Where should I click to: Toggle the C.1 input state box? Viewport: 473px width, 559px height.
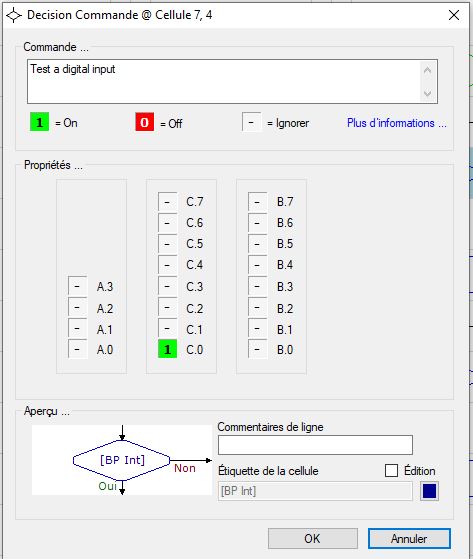click(x=168, y=328)
